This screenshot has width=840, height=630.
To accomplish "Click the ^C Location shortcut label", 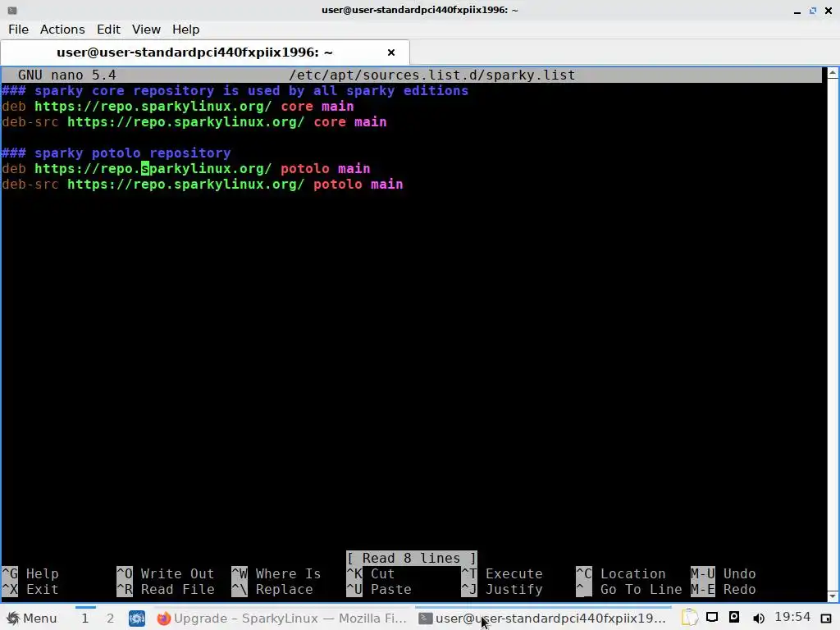I will tap(621, 573).
